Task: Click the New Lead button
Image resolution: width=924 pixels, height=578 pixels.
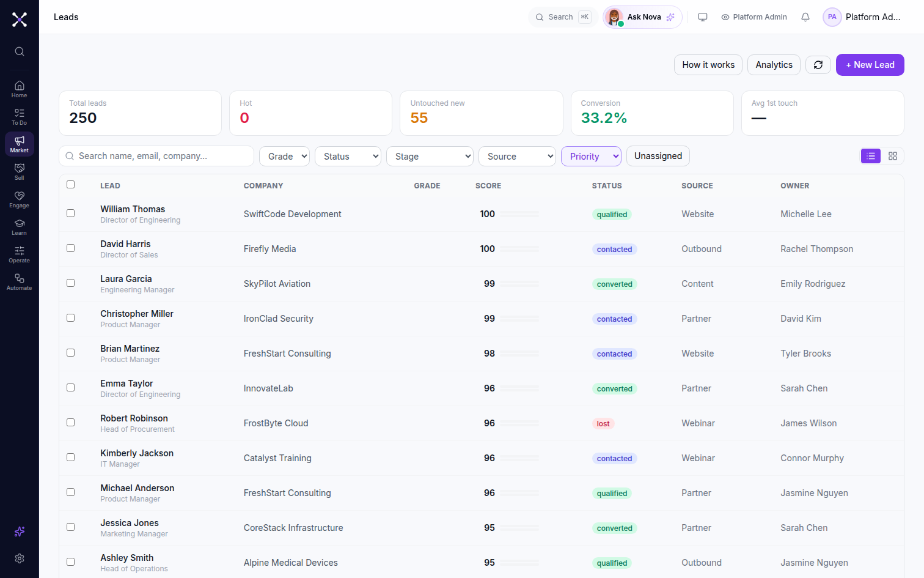Action: [870, 65]
